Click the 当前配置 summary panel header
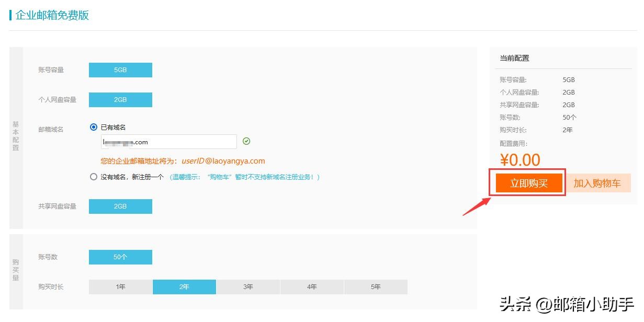The image size is (644, 322). click(x=510, y=58)
